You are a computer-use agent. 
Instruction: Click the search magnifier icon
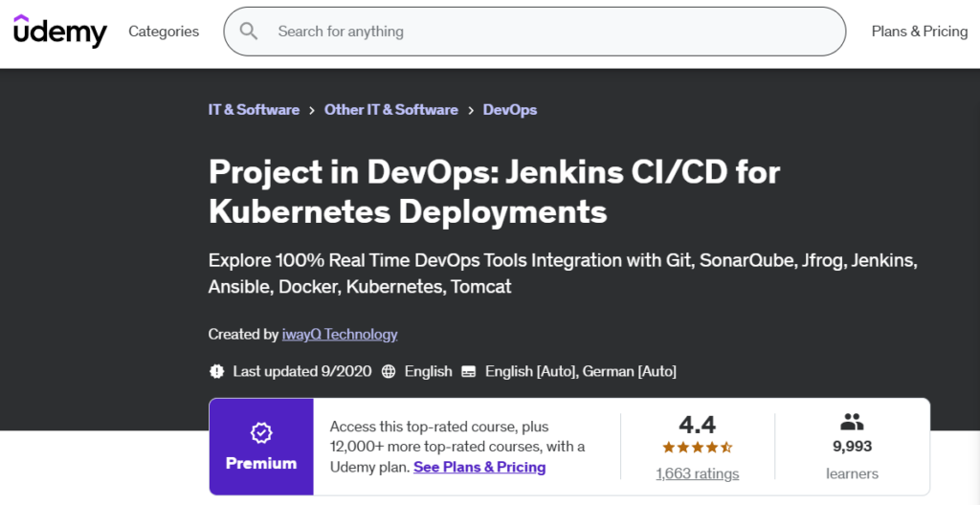249,32
